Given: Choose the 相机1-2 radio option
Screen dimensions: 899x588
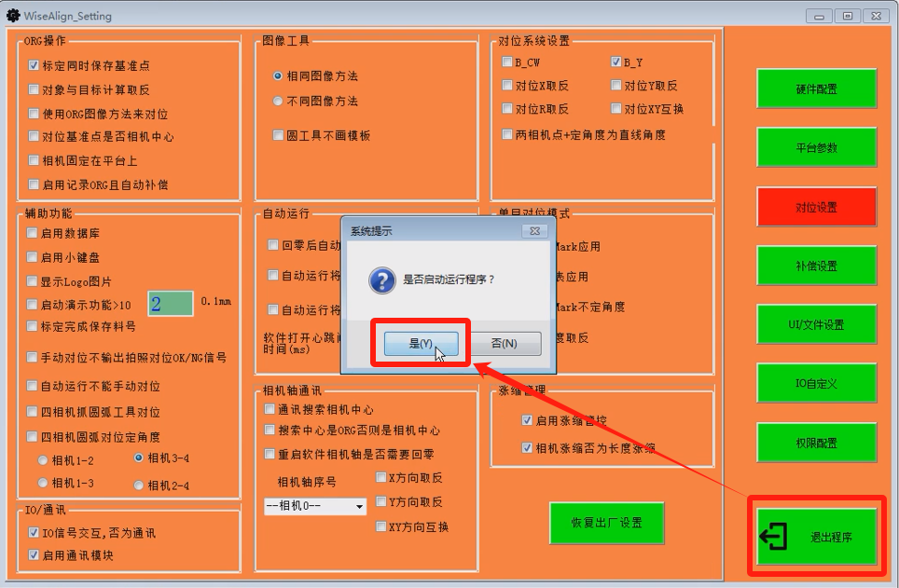Looking at the screenshot, I should tap(43, 460).
